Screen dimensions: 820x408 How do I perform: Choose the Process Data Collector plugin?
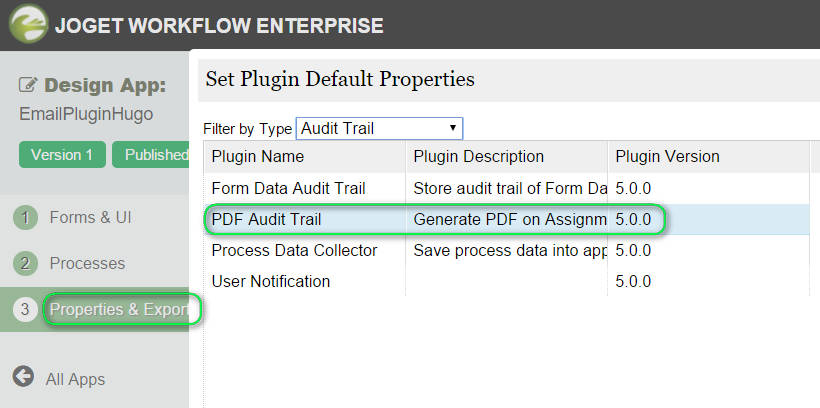(x=294, y=250)
